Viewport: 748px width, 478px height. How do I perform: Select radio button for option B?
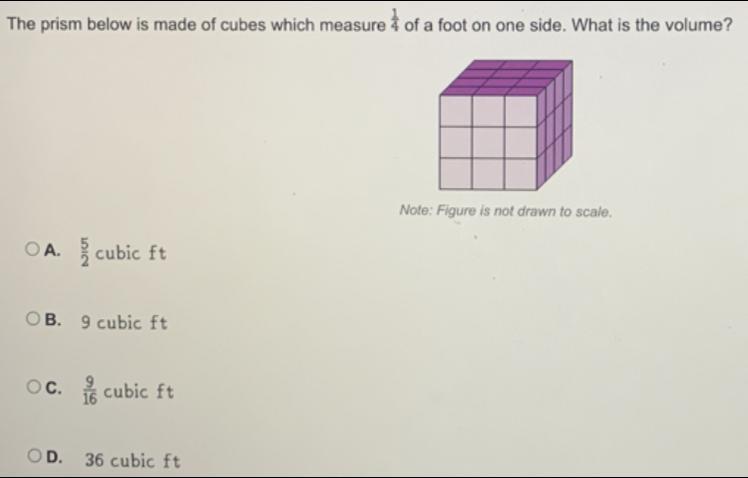(33, 318)
